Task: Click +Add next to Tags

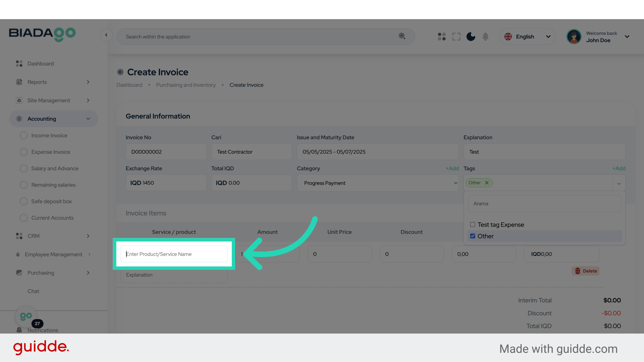Action: (619, 168)
